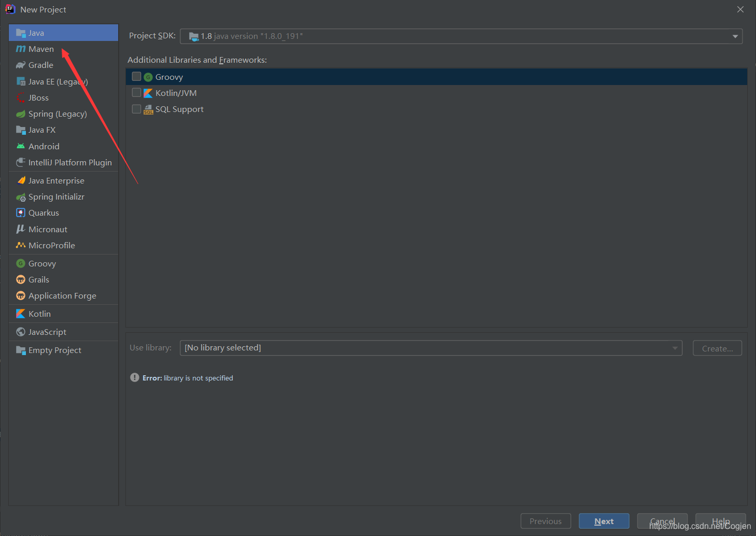Click the Groovy green icon in sidebar
The height and width of the screenshot is (536, 756).
pos(21,263)
